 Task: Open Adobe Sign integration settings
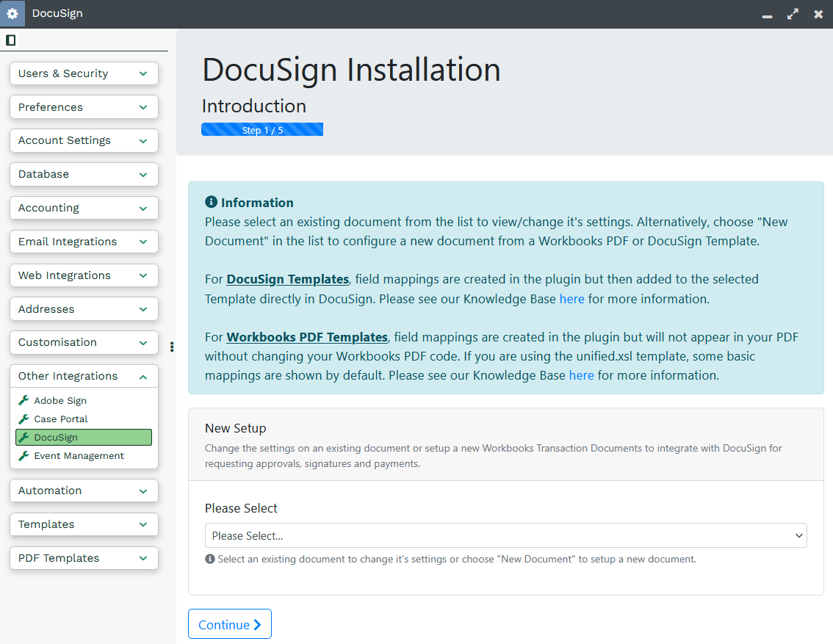(60, 400)
